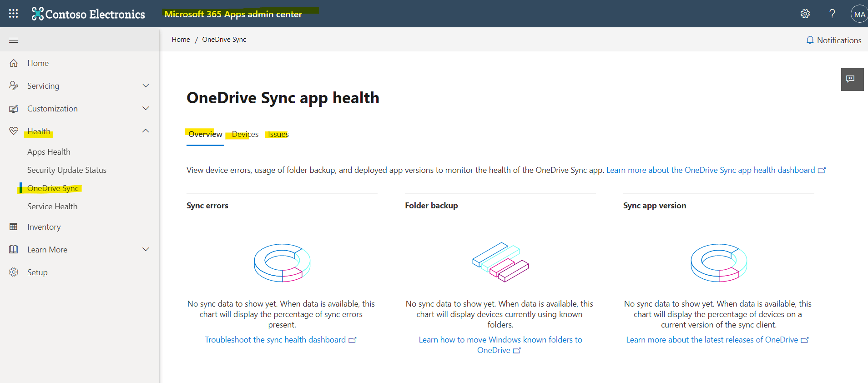Go to Home breadcrumb link
Screen dimensions: 868x383
(181, 40)
